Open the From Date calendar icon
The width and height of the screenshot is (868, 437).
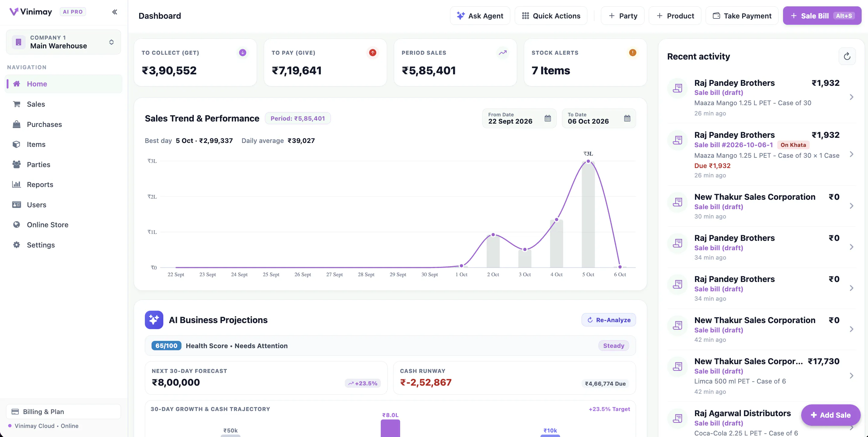tap(547, 118)
